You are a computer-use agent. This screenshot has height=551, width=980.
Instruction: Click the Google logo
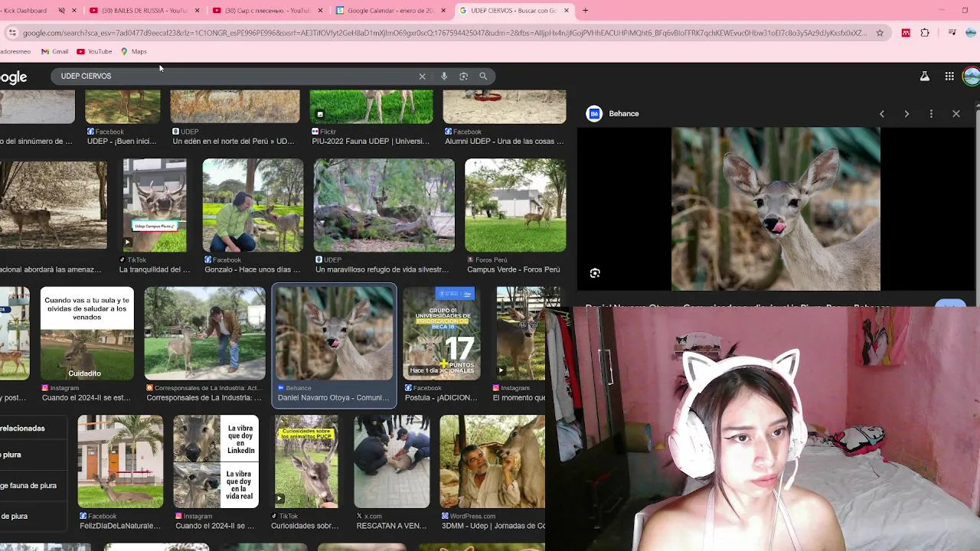pos(13,77)
